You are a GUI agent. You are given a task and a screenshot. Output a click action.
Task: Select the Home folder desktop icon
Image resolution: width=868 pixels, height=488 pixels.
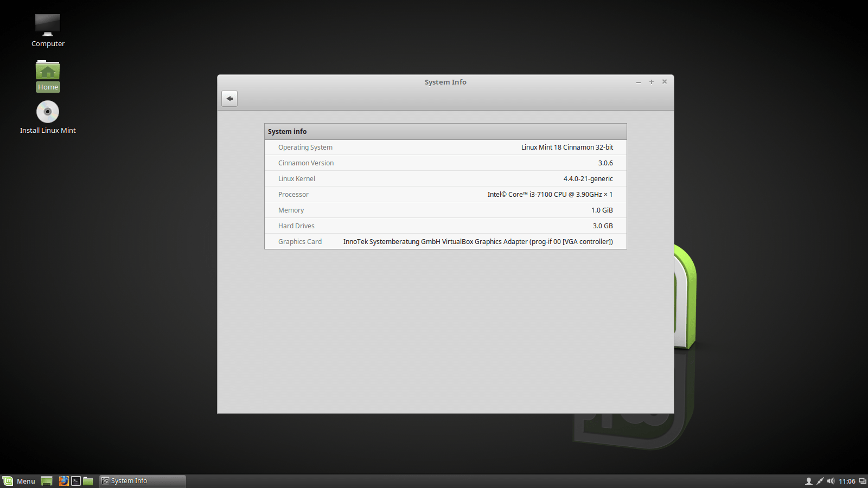(x=48, y=76)
